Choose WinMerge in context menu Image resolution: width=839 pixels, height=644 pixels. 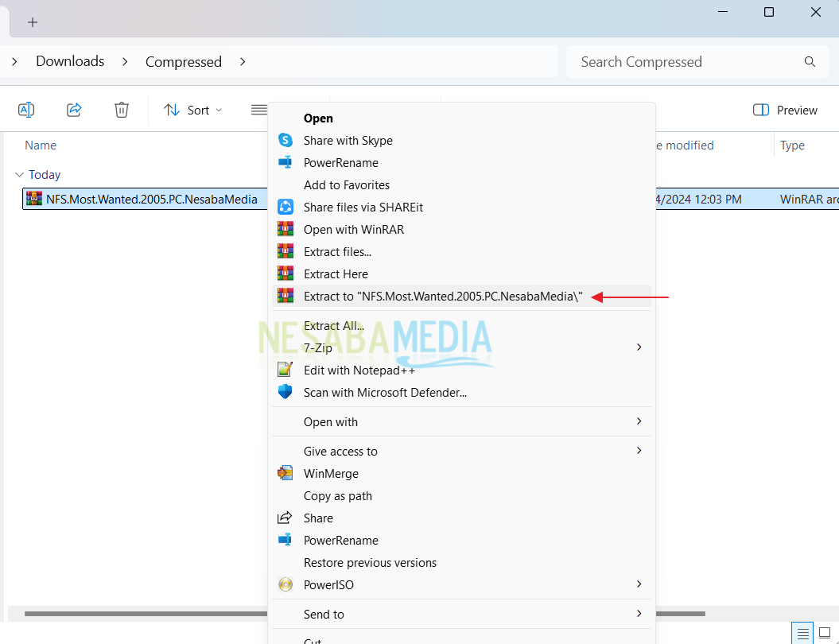(x=461, y=474)
